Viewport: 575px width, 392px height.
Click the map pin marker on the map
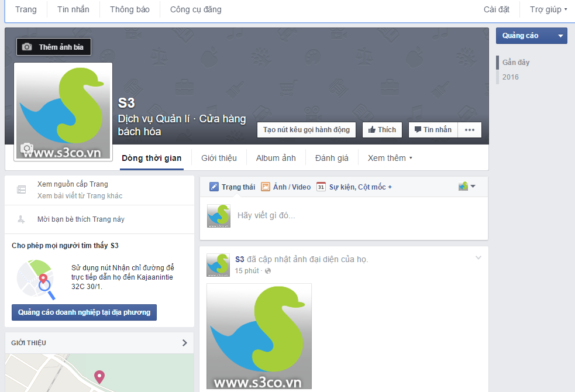tap(99, 377)
